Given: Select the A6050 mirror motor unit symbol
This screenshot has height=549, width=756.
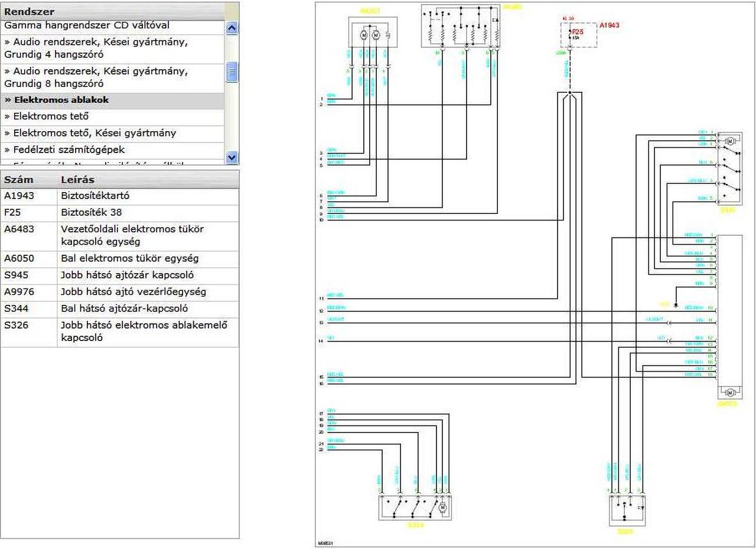Looking at the screenshot, I should point(373,32).
